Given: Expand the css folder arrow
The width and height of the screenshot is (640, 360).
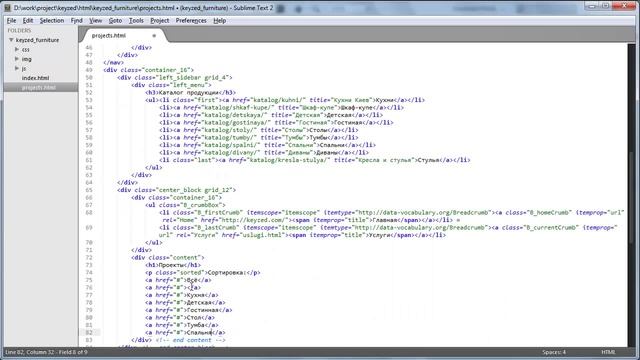Looking at the screenshot, I should [x=17, y=49].
